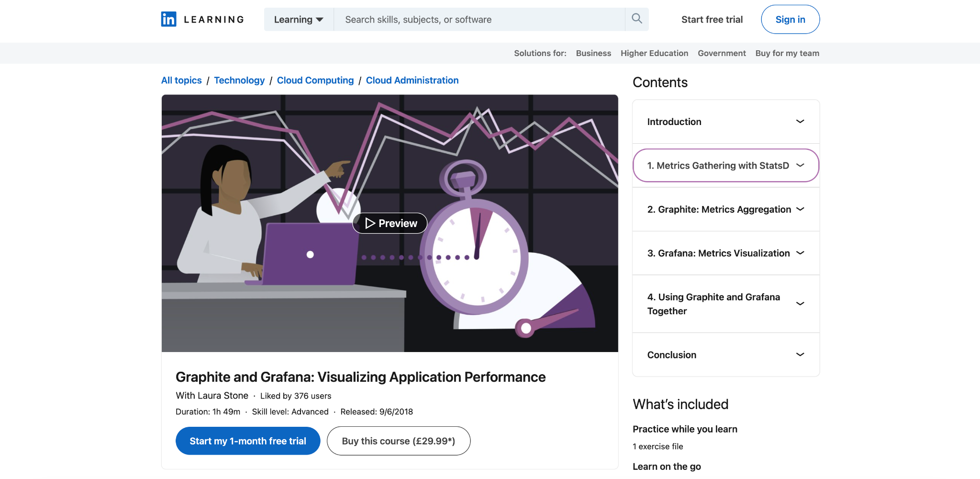Click the LinkedIn Learning logo

pyautogui.click(x=201, y=19)
